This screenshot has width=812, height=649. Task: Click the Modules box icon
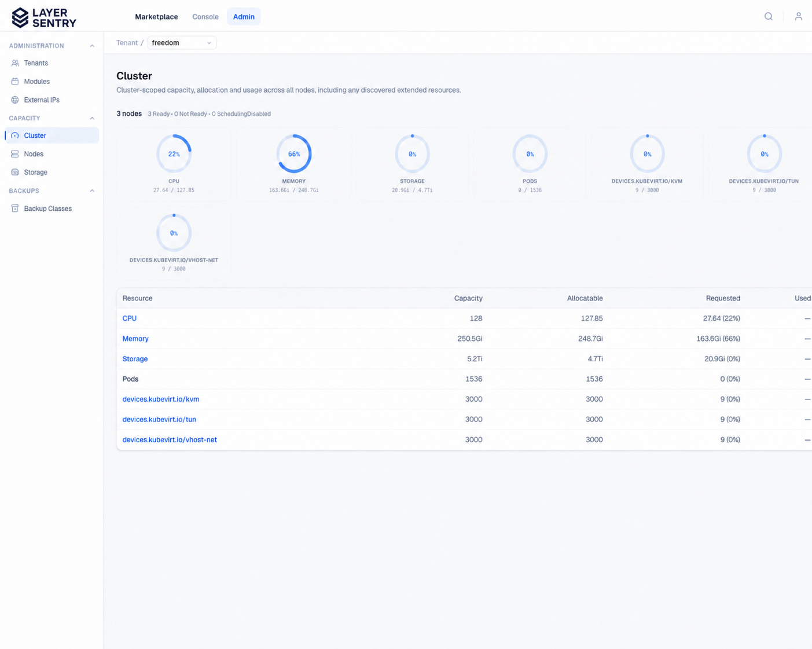tap(15, 82)
